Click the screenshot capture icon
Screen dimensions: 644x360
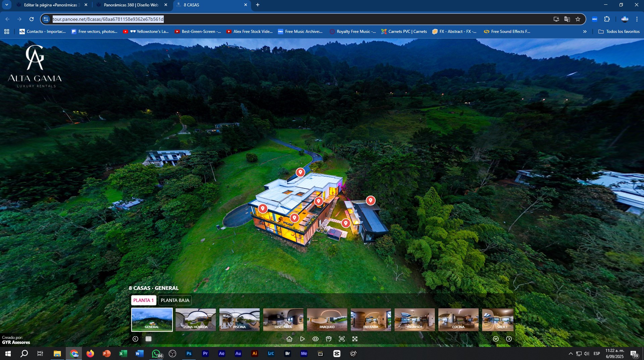tap(342, 339)
